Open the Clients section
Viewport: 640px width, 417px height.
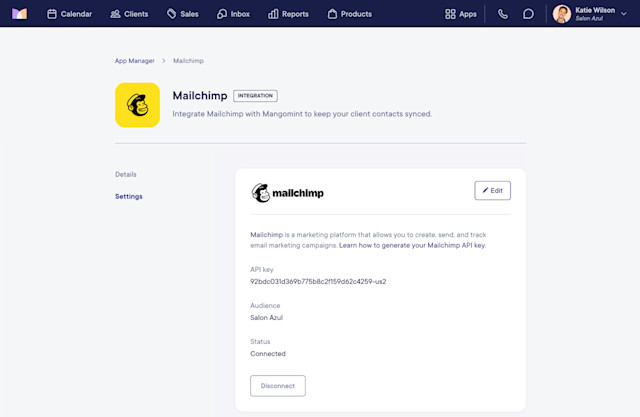coord(129,14)
